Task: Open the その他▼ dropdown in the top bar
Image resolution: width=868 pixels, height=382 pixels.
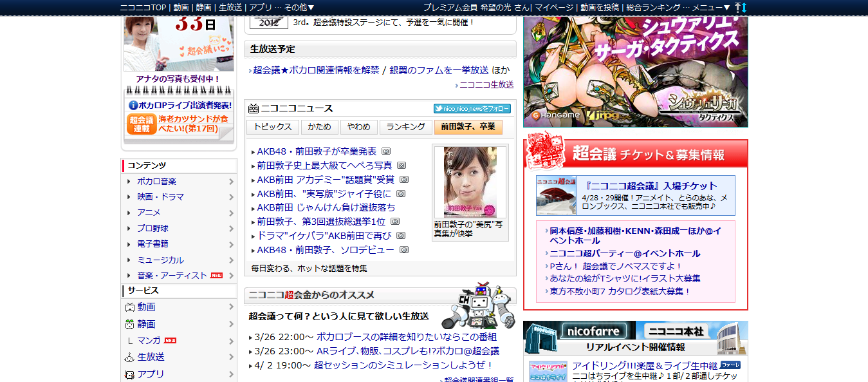Action: click(x=299, y=7)
